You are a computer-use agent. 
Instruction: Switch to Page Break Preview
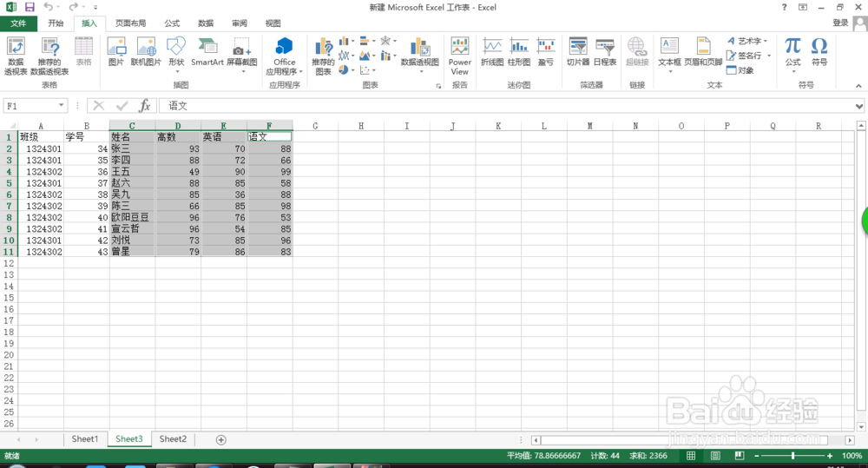[x=739, y=456]
